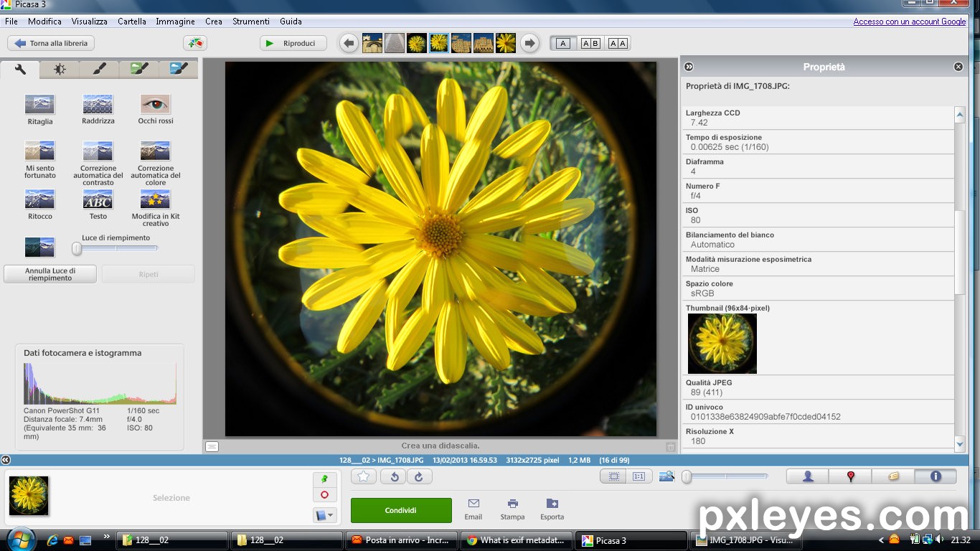Click the green Condividi button
The width and height of the screenshot is (980, 551).
(401, 510)
